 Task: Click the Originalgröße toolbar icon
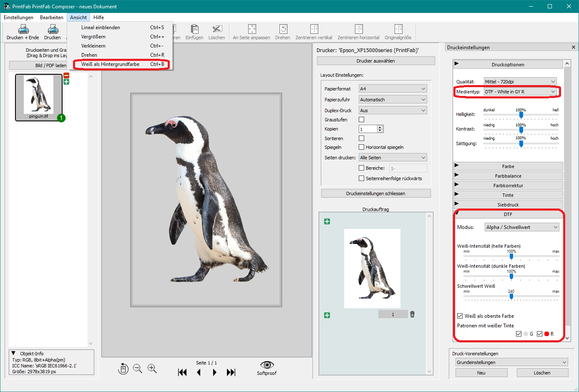coord(398,29)
